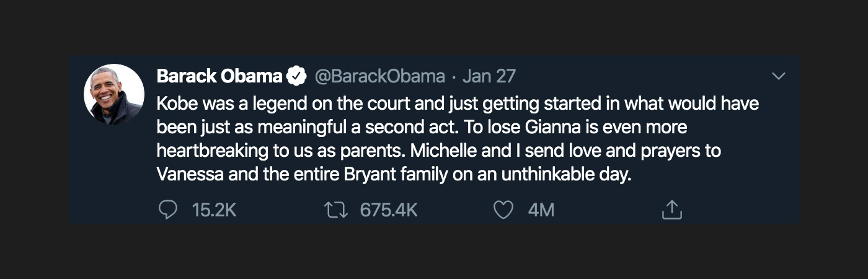Click the Jan 27 tweet date

click(x=489, y=76)
